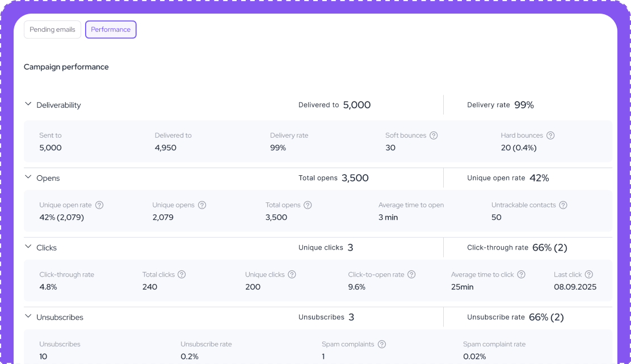Collapse the Unsubscribes section chevron
The width and height of the screenshot is (631, 364).
pyautogui.click(x=28, y=316)
